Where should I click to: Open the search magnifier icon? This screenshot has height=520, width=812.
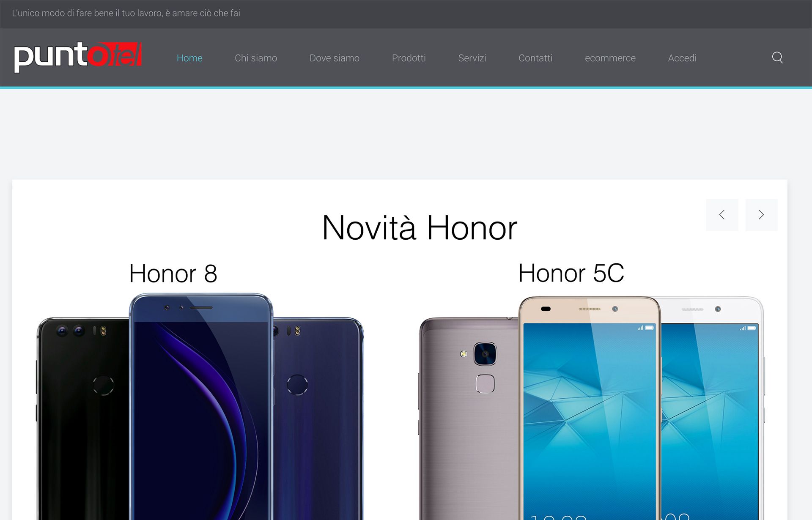[777, 57]
